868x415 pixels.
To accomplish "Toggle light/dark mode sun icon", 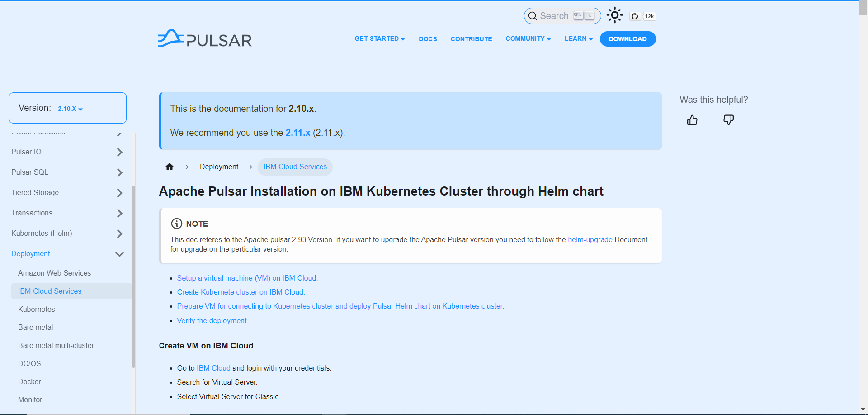I will 615,15.
